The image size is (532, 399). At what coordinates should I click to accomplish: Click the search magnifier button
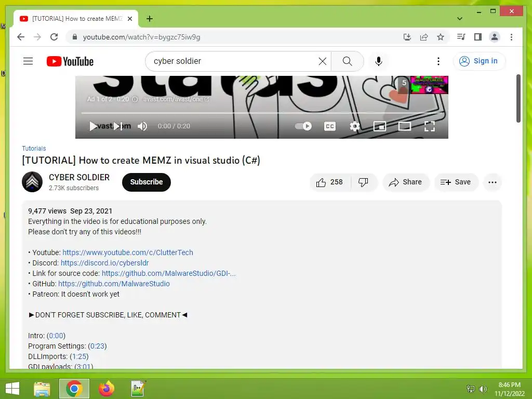coord(347,61)
